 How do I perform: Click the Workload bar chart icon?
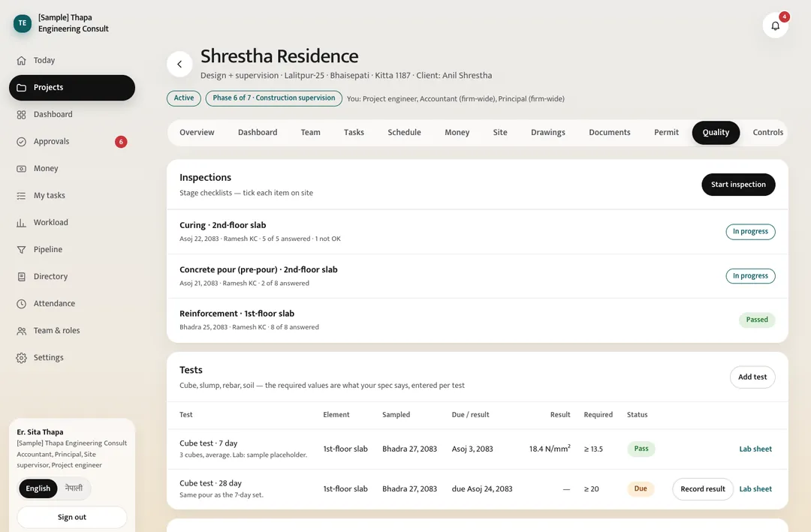(x=21, y=222)
